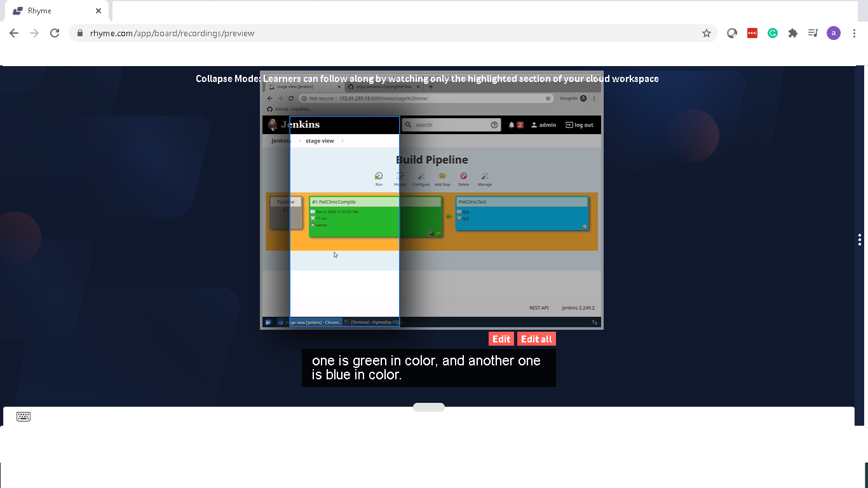Viewport: 868px width, 488px height.
Task: Click the caption text 'one is green in color'
Action: click(x=375, y=361)
